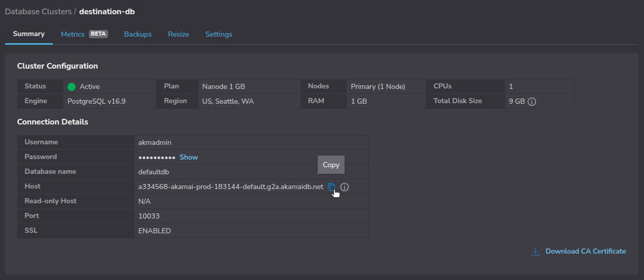This screenshot has width=644, height=280.
Task: Reveal the password with the Show link
Action: click(x=188, y=157)
